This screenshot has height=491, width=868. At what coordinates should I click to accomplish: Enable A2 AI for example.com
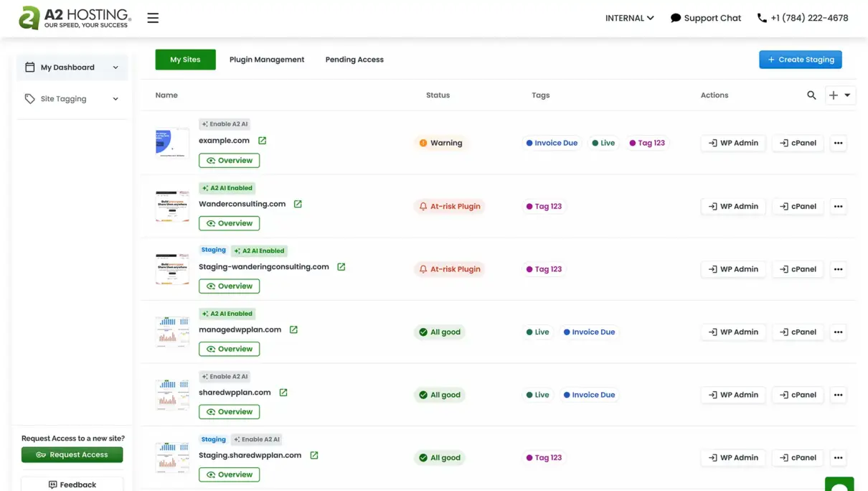click(x=225, y=124)
